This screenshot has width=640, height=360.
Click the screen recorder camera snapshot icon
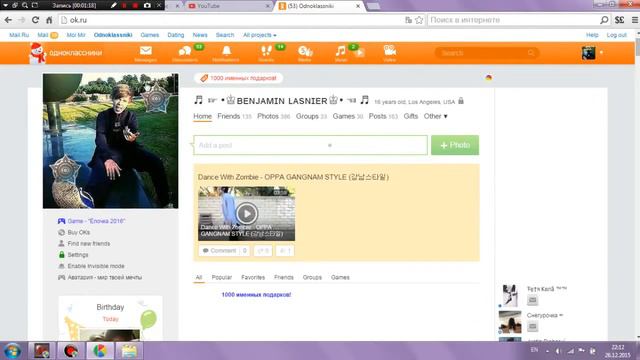(147, 5)
